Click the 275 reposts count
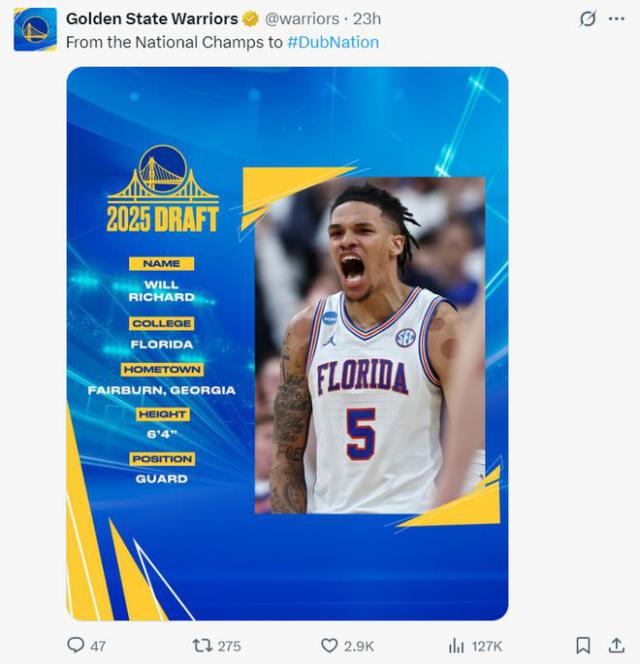 229,646
